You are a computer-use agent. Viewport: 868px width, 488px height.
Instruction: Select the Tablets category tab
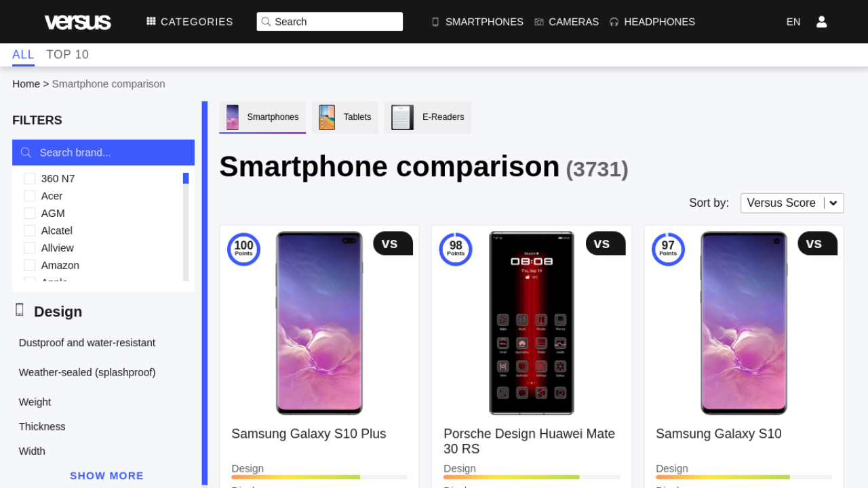tap(345, 117)
